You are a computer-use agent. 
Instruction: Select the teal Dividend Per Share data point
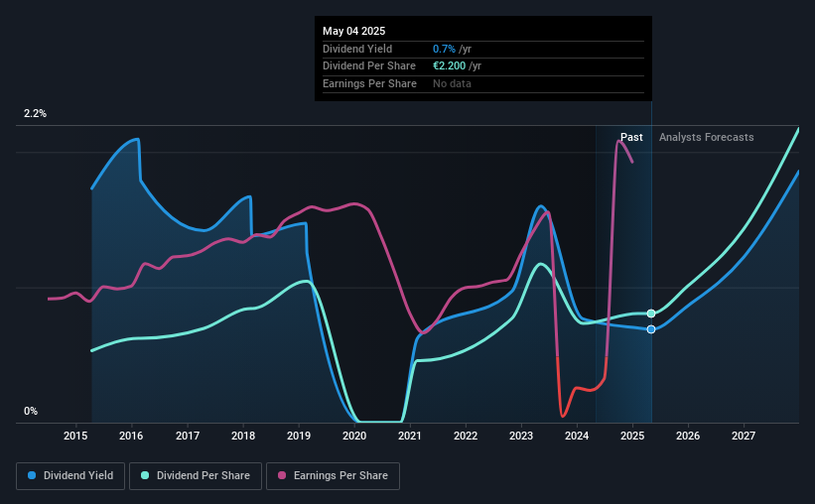click(x=651, y=314)
